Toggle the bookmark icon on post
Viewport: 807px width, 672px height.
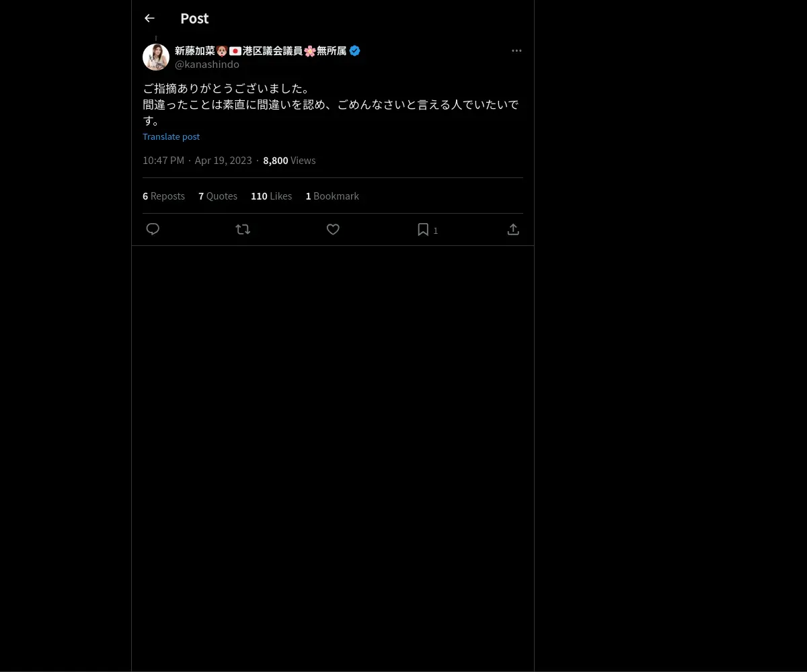coord(423,229)
